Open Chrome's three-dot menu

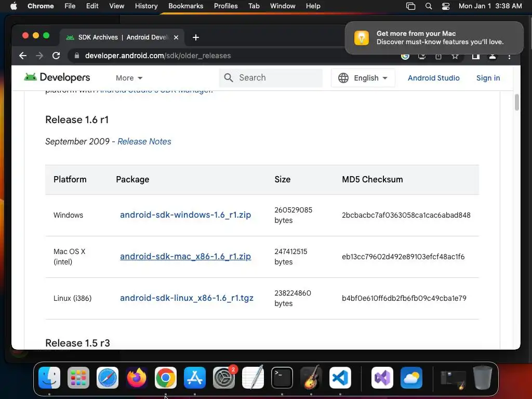point(509,57)
